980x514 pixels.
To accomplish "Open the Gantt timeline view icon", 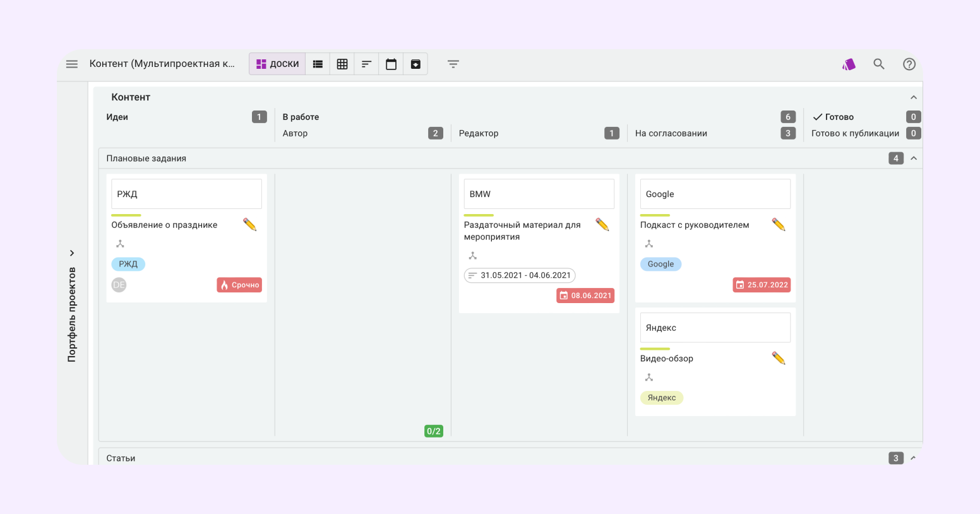I will point(366,64).
